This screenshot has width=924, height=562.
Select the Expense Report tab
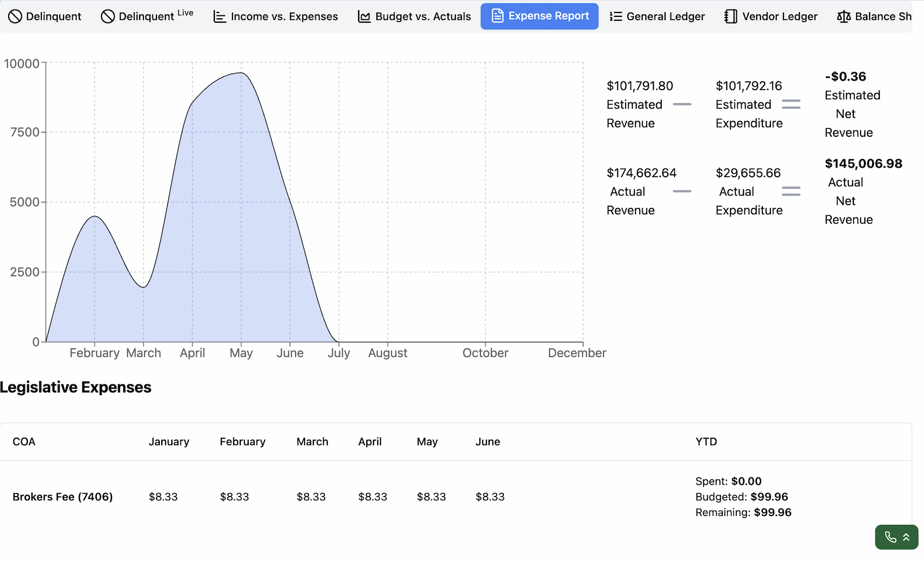click(x=539, y=16)
